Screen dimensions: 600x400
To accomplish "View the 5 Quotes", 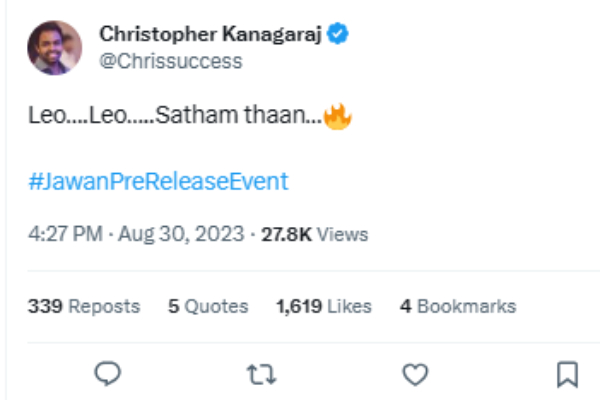I will (x=208, y=306).
